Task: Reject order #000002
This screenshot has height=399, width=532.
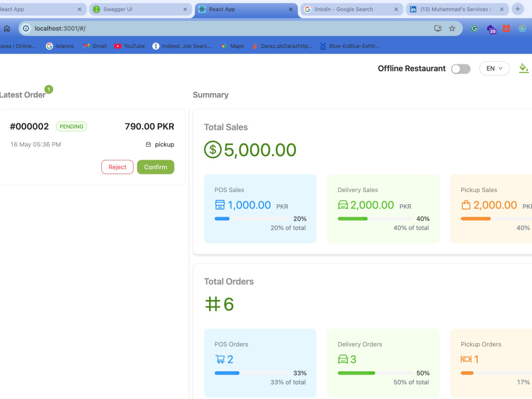Action: tap(117, 167)
